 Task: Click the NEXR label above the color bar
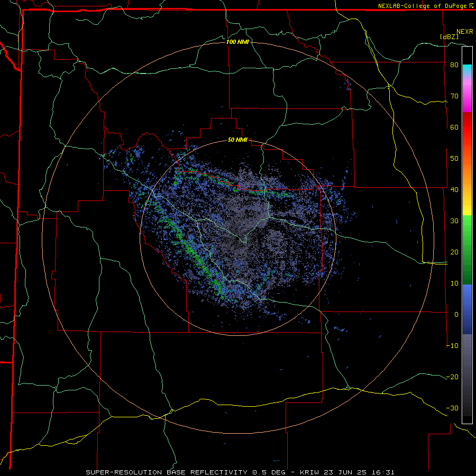[x=464, y=32]
